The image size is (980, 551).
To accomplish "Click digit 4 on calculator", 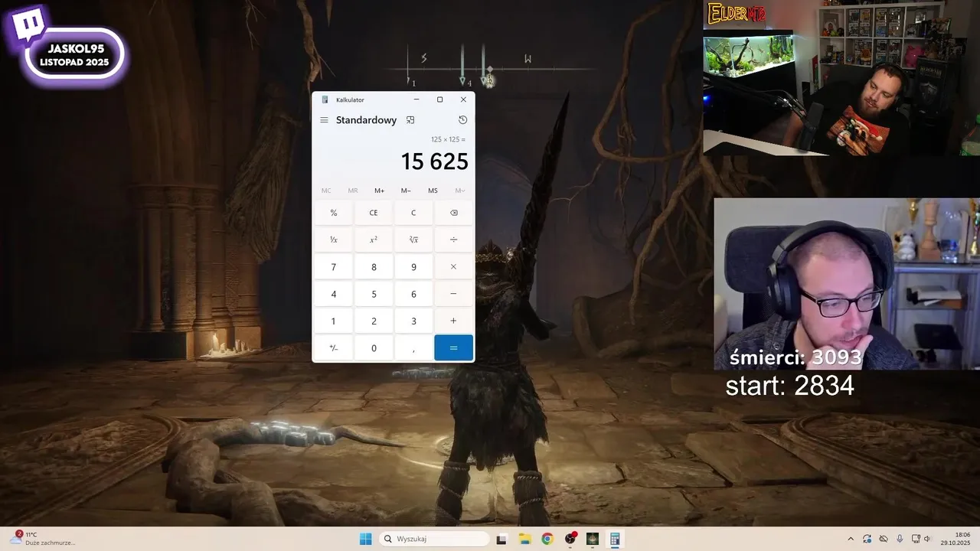I will click(x=333, y=294).
